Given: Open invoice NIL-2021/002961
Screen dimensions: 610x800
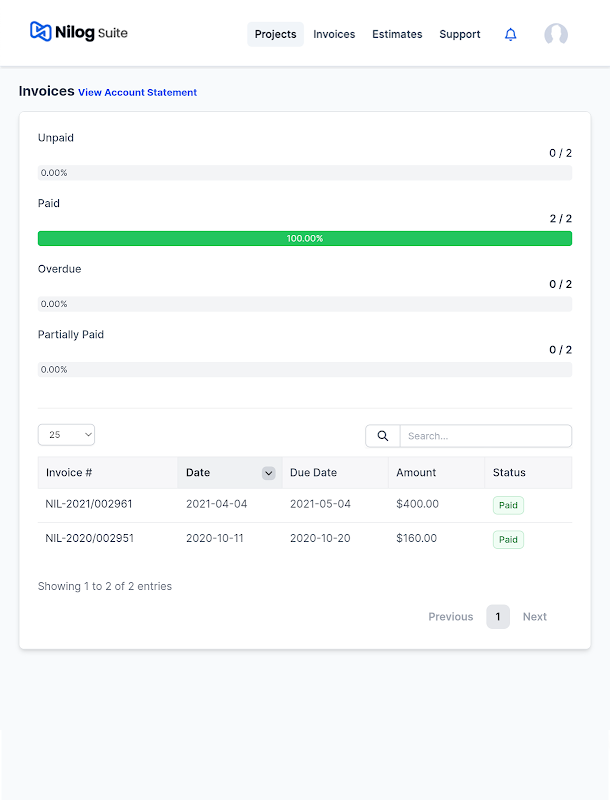Looking at the screenshot, I should click(x=89, y=504).
